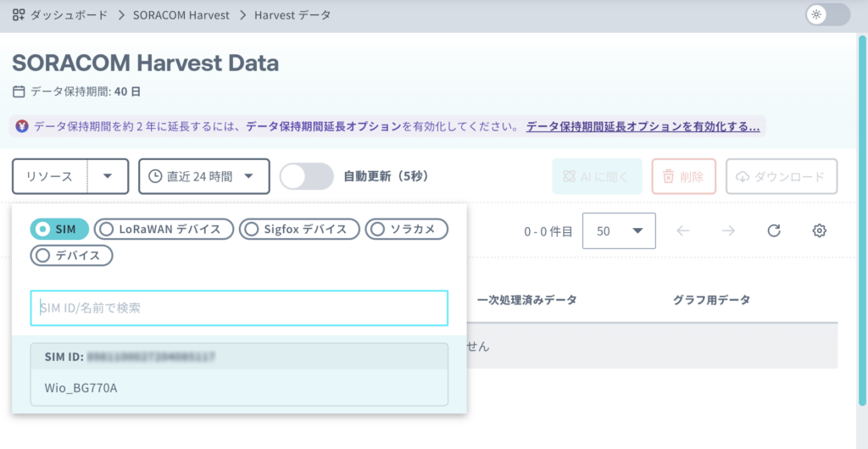Viewport: 868px width, 449px height.
Task: Open the 直近 24 時間 time range dropdown
Action: point(203,176)
